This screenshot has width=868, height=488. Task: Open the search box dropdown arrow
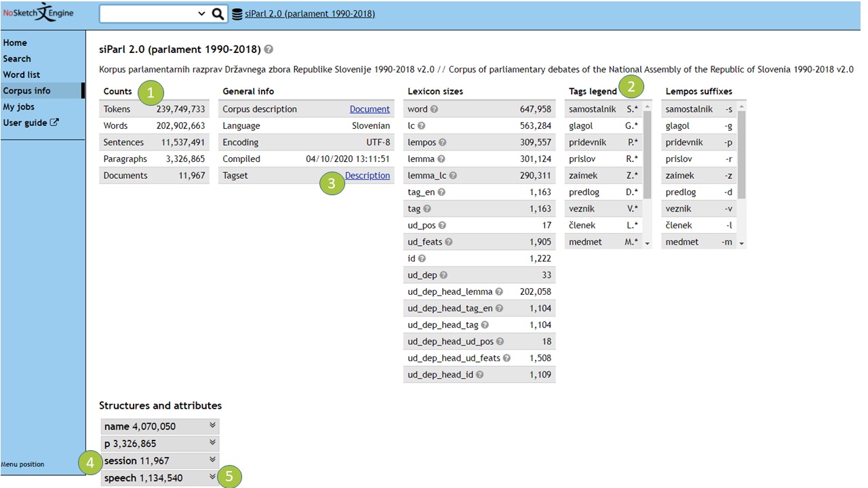[x=201, y=14]
